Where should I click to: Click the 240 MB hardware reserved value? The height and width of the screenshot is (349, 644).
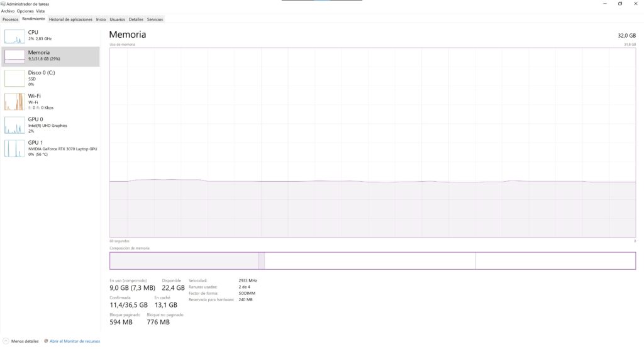tap(246, 300)
